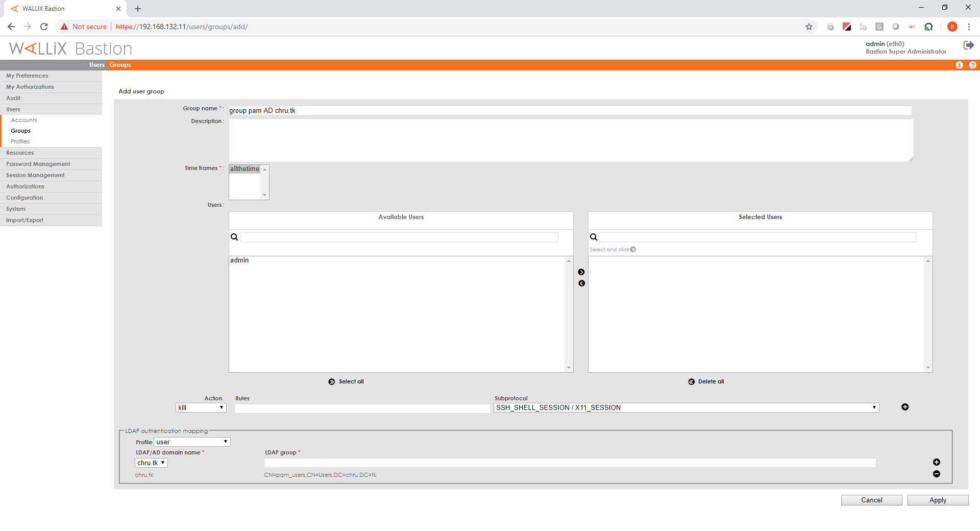The image size is (980, 531).
Task: Click the LDAP group input field
Action: pyautogui.click(x=569, y=463)
